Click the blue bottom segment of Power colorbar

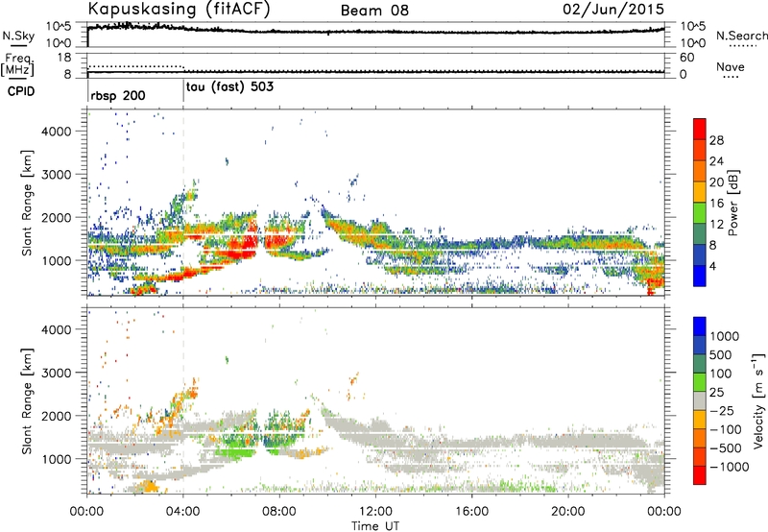(x=700, y=276)
